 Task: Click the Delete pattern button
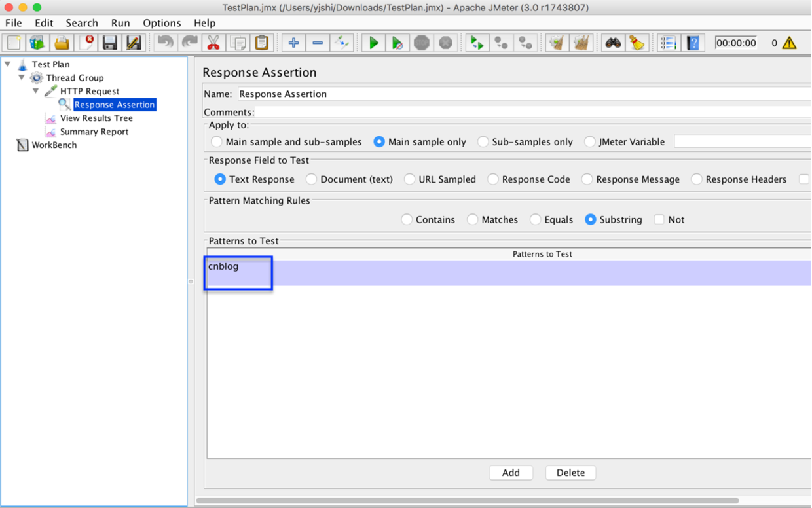pyautogui.click(x=570, y=473)
